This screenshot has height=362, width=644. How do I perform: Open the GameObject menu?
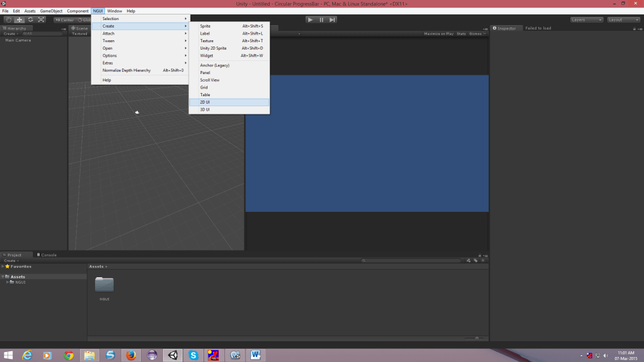pyautogui.click(x=52, y=11)
